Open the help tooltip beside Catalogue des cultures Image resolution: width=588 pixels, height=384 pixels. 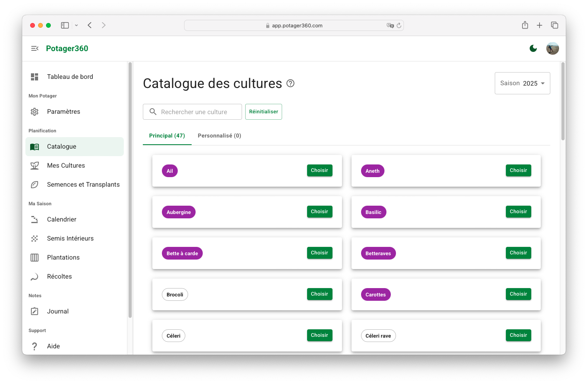point(290,83)
